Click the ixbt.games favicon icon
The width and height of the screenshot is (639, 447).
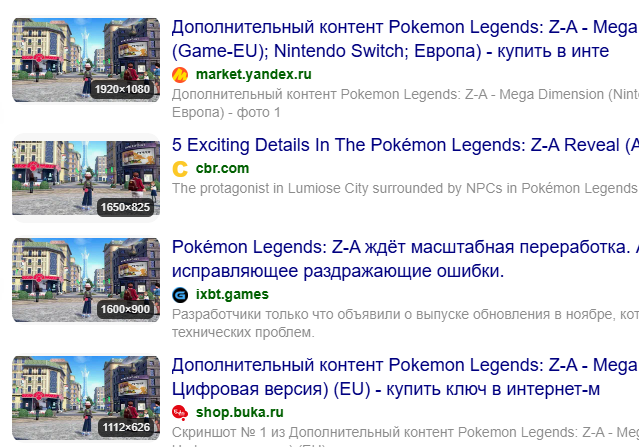(x=180, y=295)
